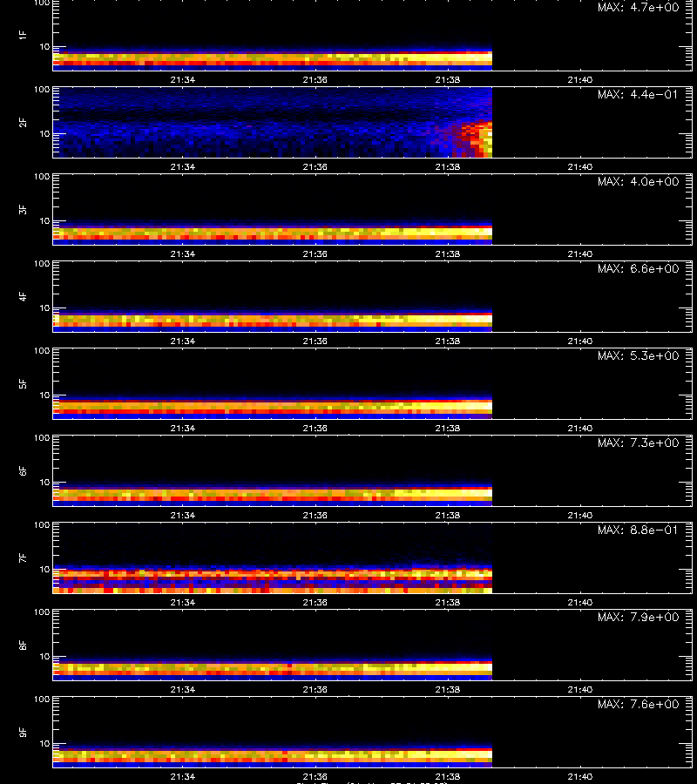Select the 'MAX: 7.3e+00' readout
The width and height of the screenshot is (697, 784).
tap(638, 443)
